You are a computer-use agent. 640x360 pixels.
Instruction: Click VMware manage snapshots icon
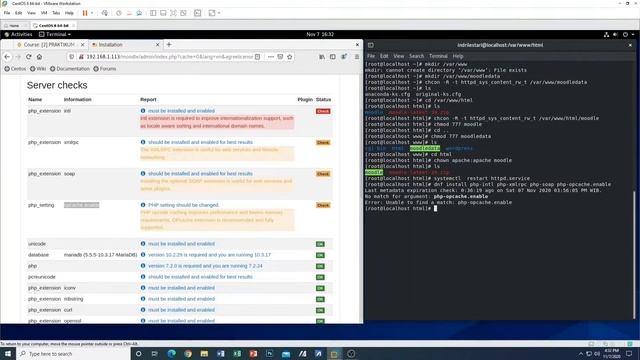coord(139,13)
